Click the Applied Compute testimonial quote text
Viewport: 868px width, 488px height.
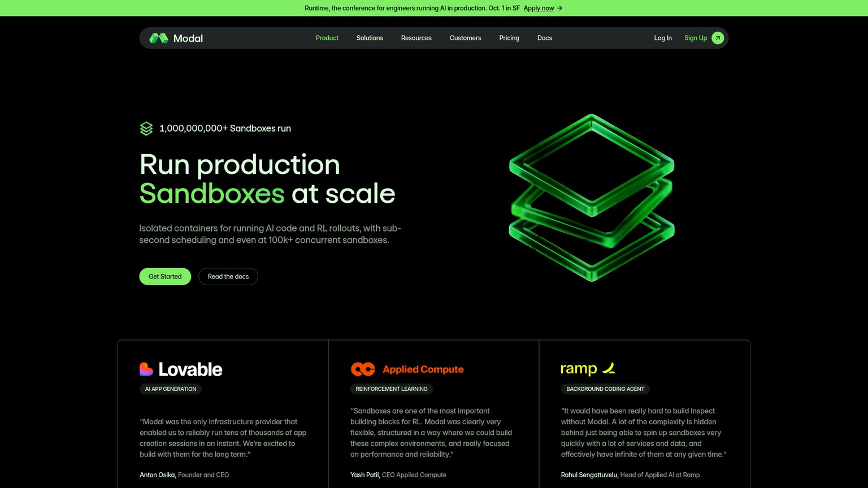point(431,433)
